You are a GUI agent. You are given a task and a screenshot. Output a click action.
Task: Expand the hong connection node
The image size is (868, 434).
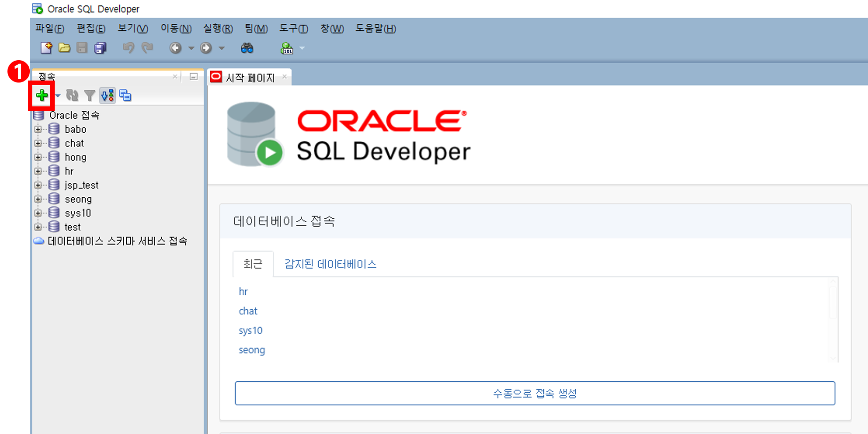[38, 157]
